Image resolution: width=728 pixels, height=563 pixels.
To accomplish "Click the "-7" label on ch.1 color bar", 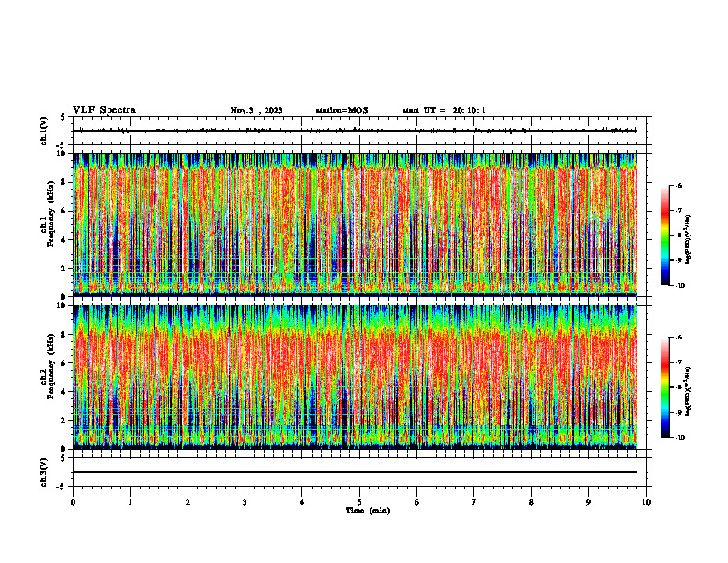I will (x=679, y=211).
